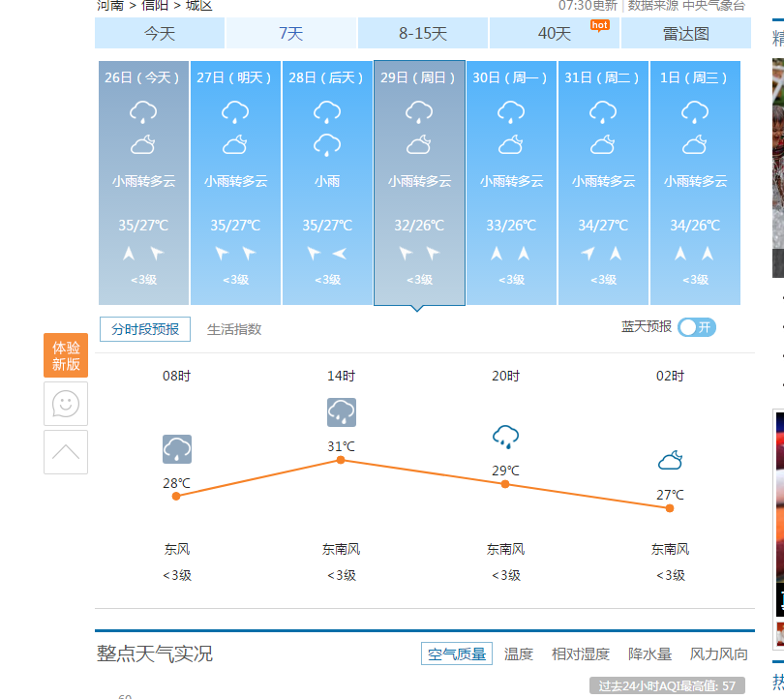
Task: Select the 分时段预报 tab
Action: 145,329
